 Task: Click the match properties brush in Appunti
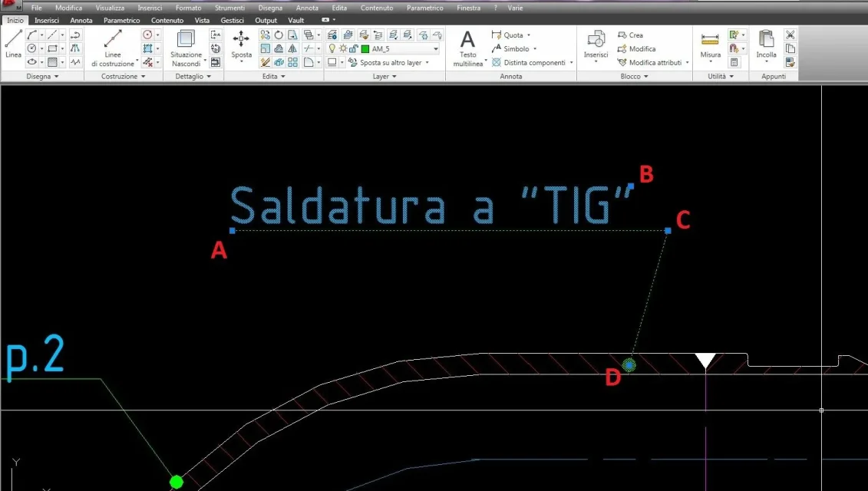(x=790, y=62)
